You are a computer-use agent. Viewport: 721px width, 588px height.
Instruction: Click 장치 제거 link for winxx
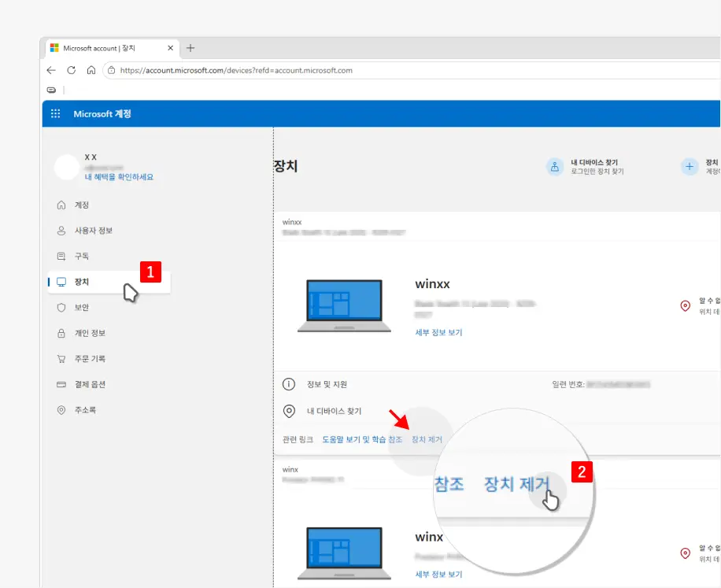427,439
